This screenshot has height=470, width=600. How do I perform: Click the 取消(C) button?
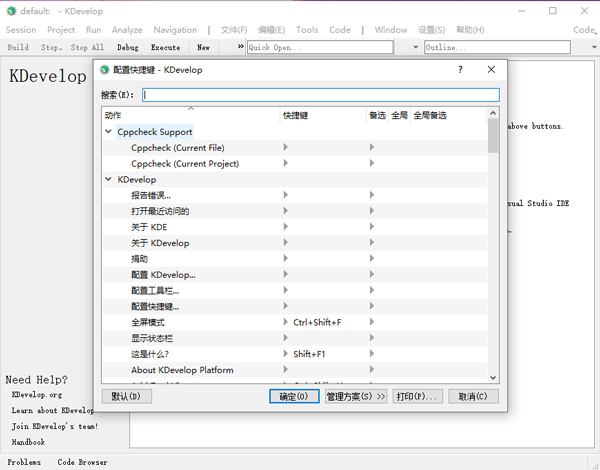473,396
